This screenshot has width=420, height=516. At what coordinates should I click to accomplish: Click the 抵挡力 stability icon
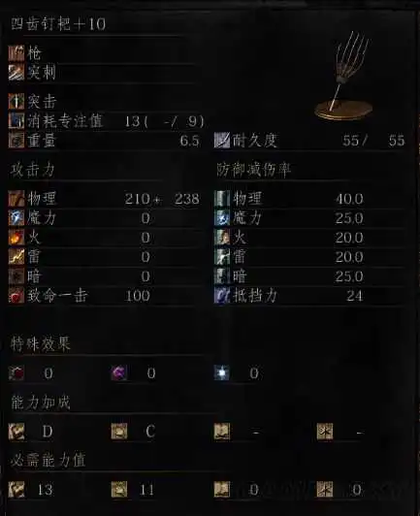(x=222, y=296)
